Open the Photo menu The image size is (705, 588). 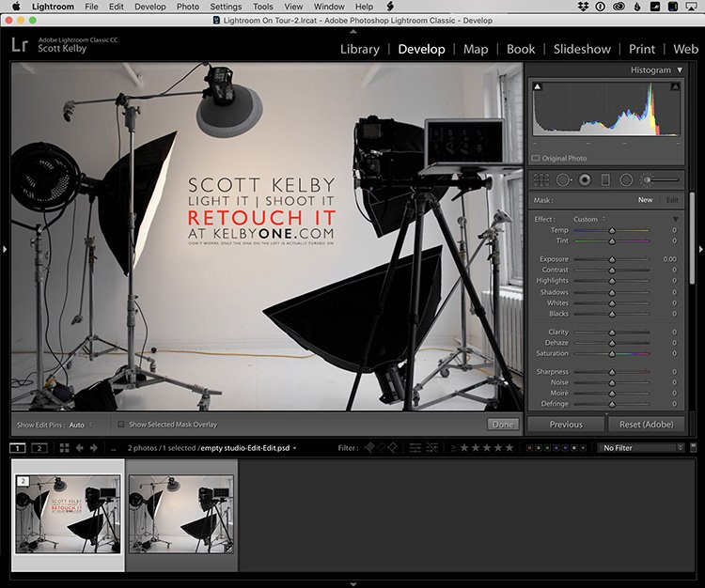coord(188,7)
